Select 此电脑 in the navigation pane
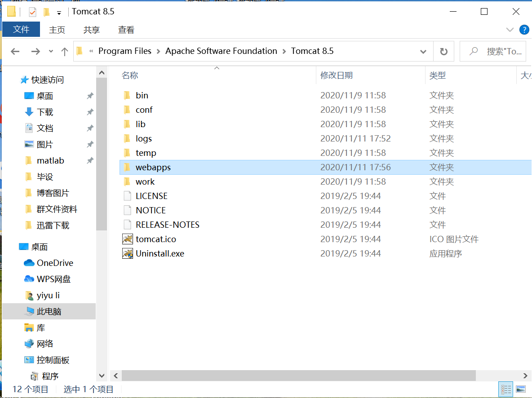532x398 pixels. click(49, 311)
